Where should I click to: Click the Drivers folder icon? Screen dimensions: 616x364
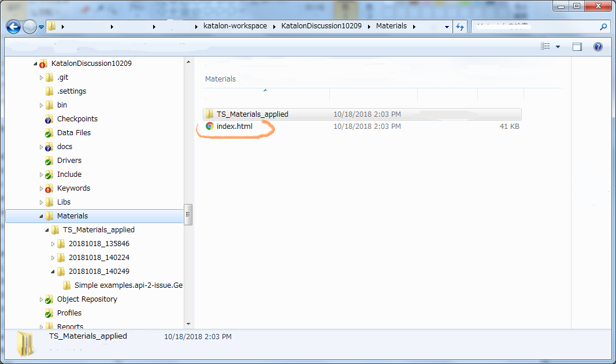coord(49,161)
